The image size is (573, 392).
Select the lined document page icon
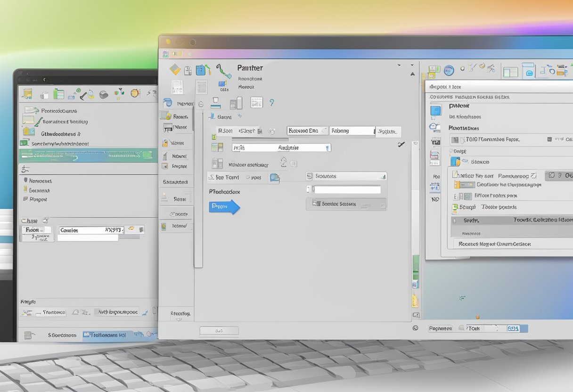click(x=201, y=87)
